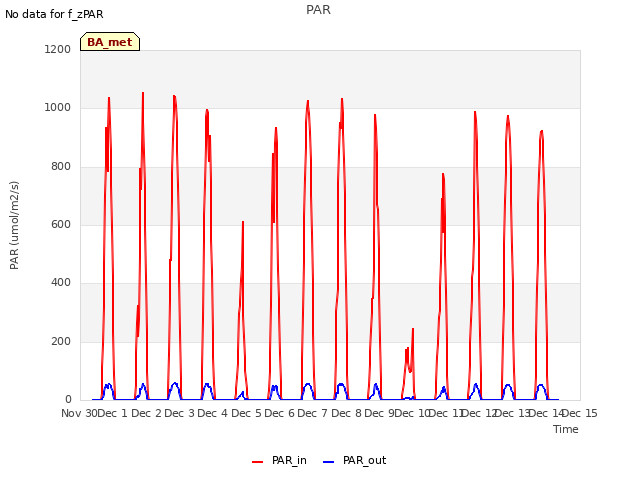Click the 'PAR (umol/m2/s)' y-axis label

(14, 225)
